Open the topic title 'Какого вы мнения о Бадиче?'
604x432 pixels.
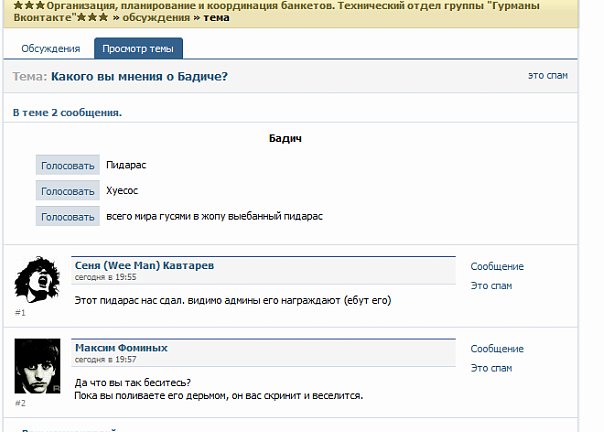coord(139,76)
